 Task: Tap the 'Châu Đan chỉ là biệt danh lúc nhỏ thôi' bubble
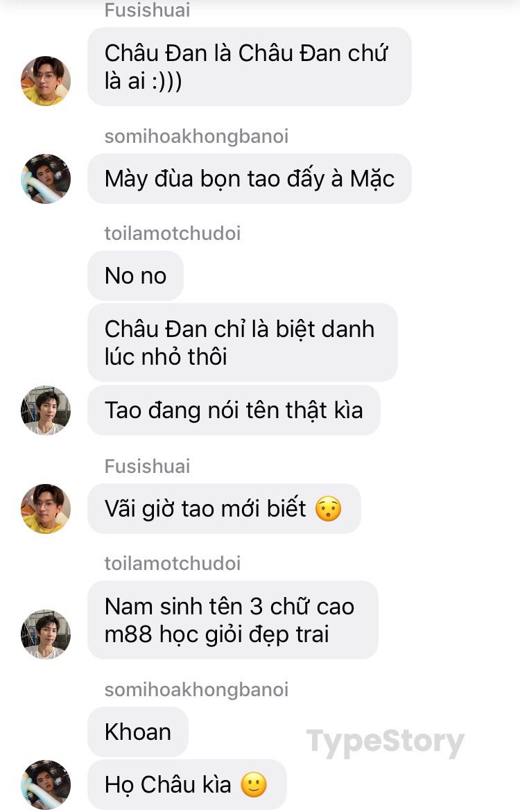click(x=243, y=343)
